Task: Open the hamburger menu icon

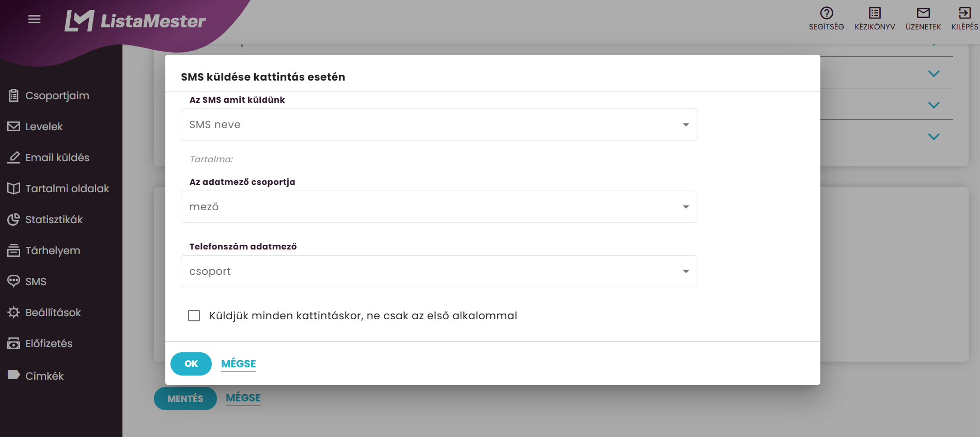Action: (x=34, y=19)
